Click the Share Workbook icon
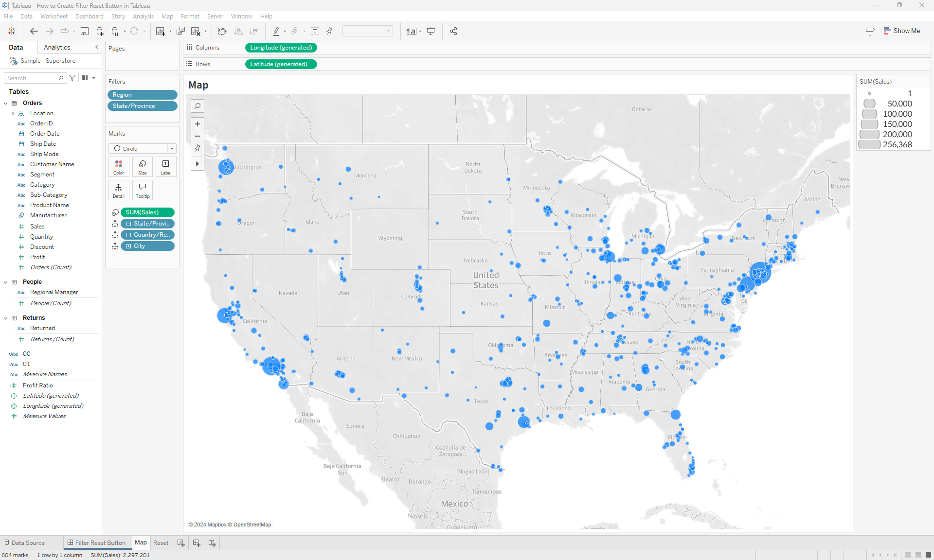 click(453, 31)
